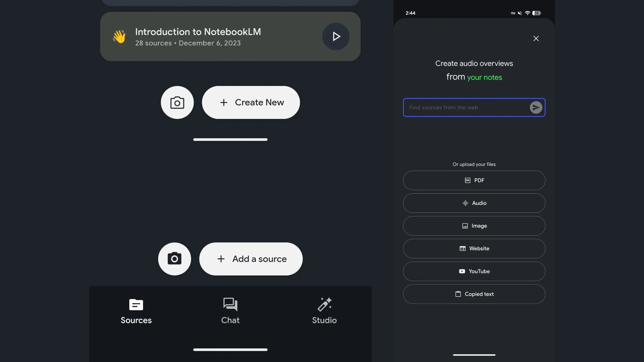Click the waving hand emoji notebook icon

(119, 36)
